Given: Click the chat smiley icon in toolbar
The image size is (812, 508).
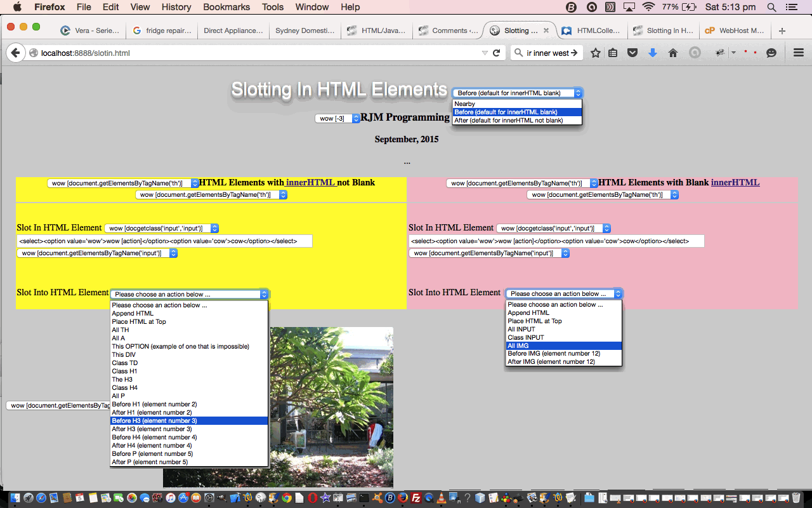Looking at the screenshot, I should pos(771,53).
